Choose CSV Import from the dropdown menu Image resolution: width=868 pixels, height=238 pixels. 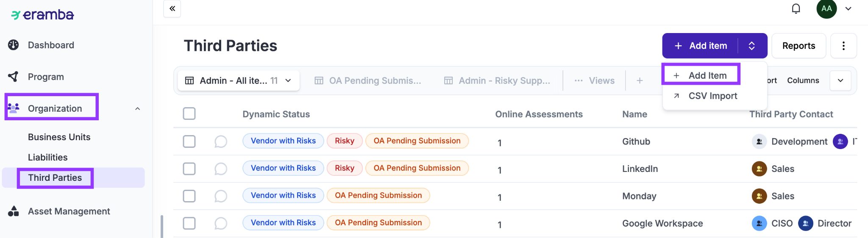point(712,96)
